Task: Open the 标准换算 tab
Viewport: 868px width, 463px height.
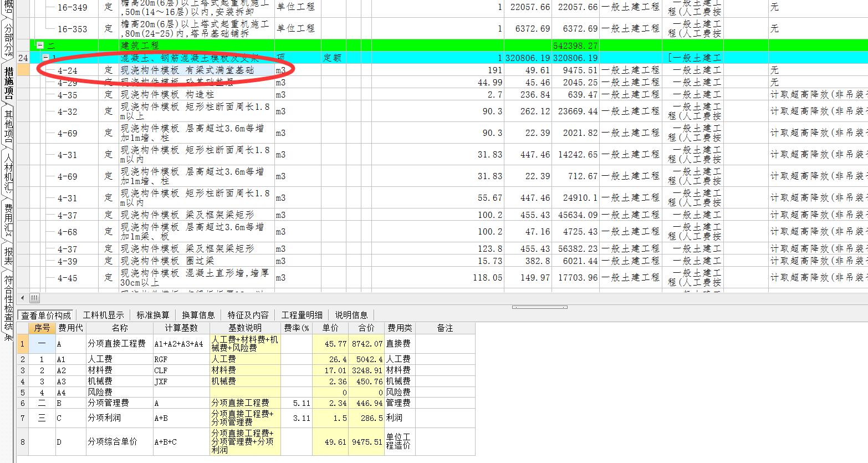Action: tap(153, 315)
